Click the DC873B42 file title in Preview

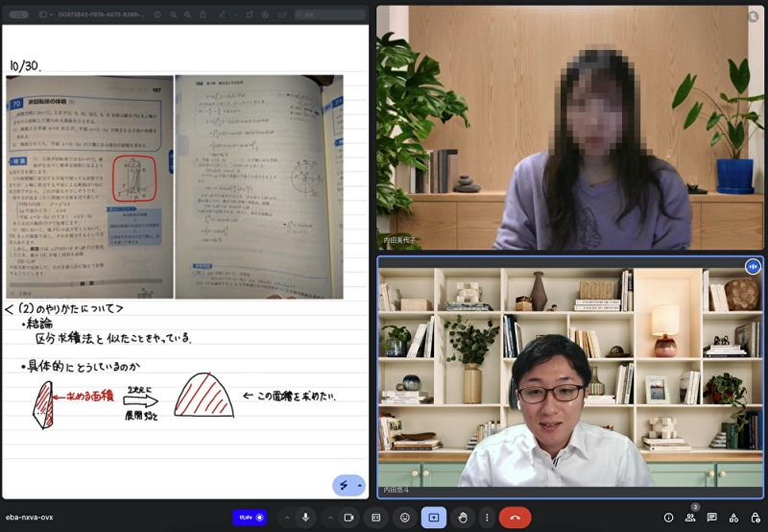(x=102, y=14)
